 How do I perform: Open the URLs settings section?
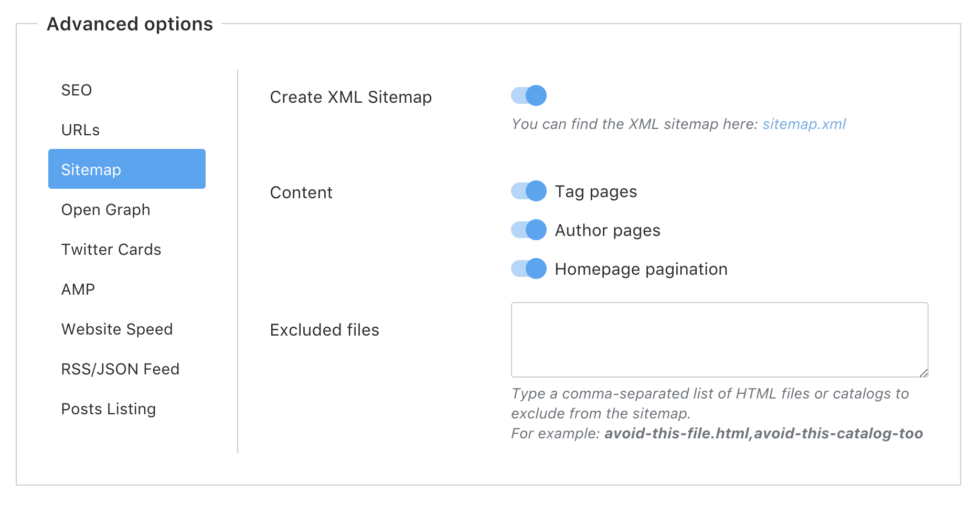coord(81,130)
